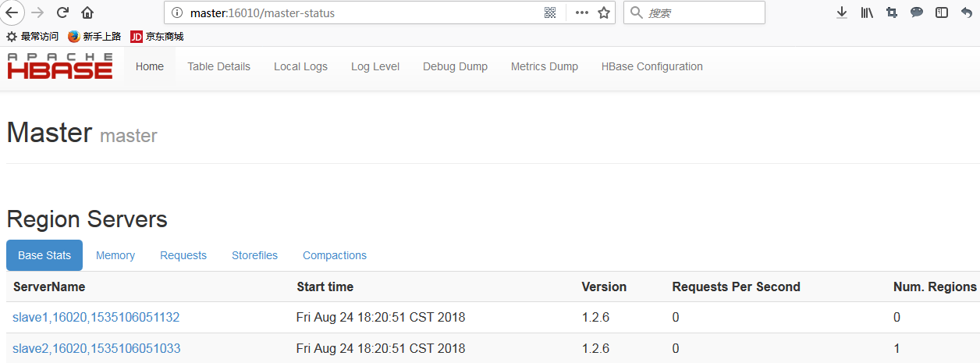Open slave2,16020,1535106051033 server link

coord(96,348)
